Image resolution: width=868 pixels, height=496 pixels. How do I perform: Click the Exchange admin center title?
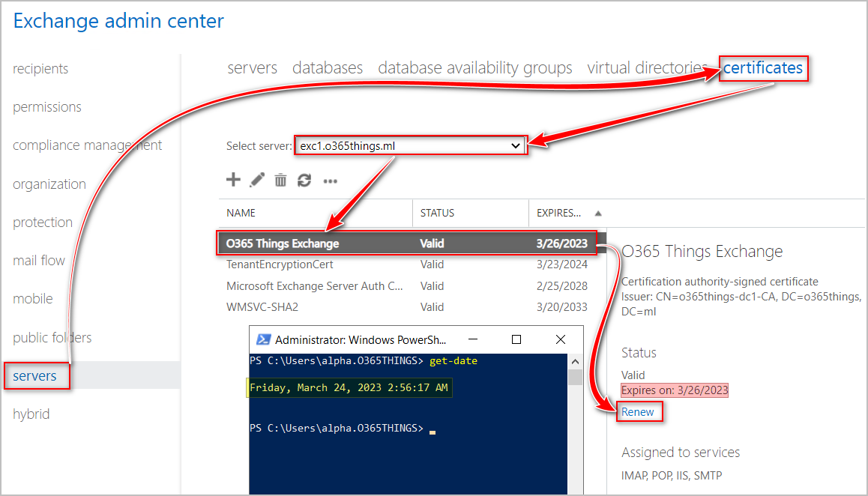tap(118, 21)
